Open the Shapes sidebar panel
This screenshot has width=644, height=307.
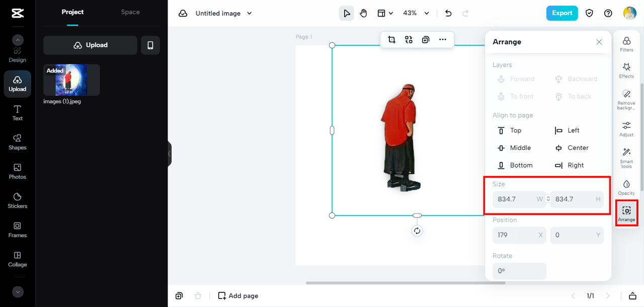click(17, 142)
